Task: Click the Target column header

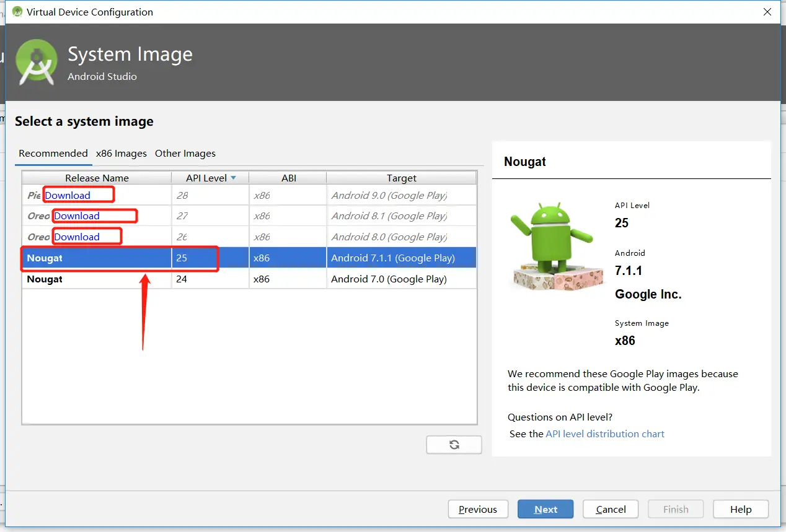Action: click(402, 178)
